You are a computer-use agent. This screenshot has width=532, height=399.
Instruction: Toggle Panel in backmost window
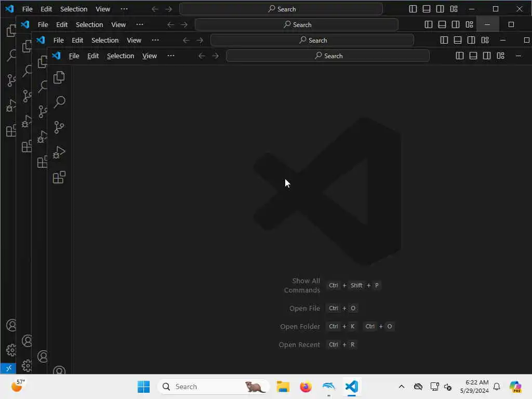[427, 9]
